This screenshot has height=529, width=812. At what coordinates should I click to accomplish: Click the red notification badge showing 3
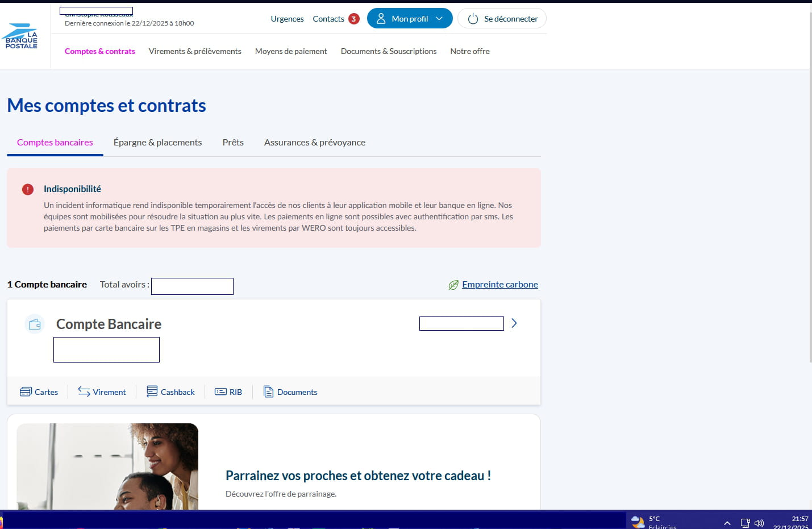353,19
